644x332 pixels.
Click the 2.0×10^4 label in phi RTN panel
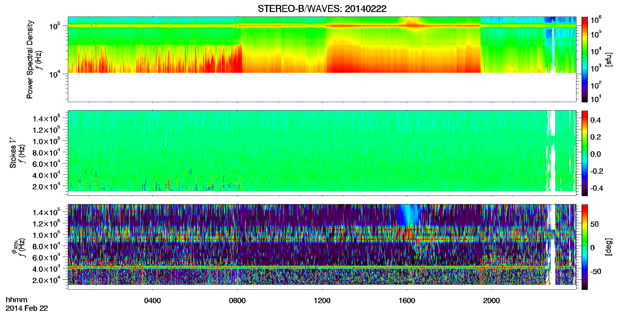(x=47, y=280)
